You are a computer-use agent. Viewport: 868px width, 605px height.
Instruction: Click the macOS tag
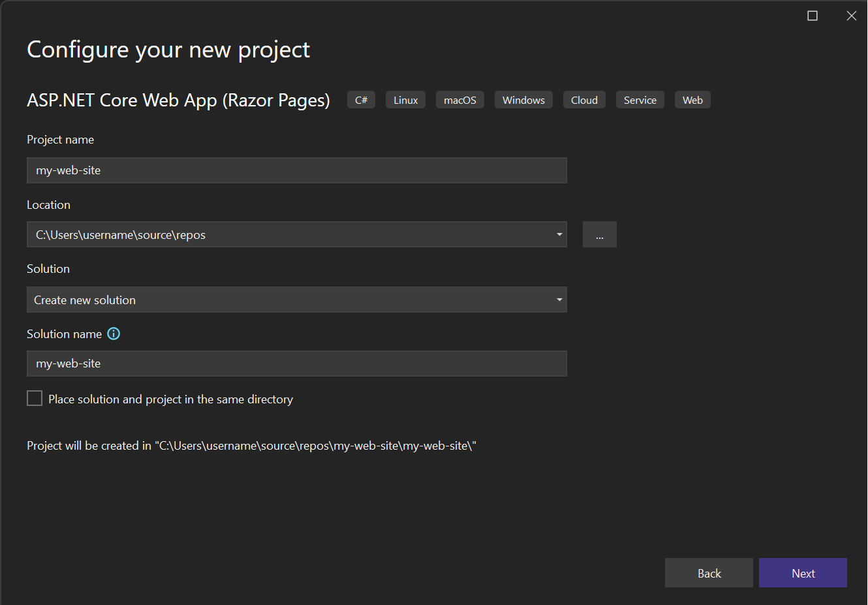point(460,100)
